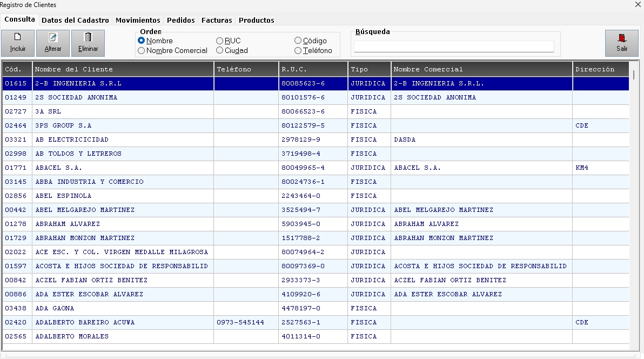Click inside the Búsqueda search field
644x359 pixels.
pyautogui.click(x=454, y=46)
